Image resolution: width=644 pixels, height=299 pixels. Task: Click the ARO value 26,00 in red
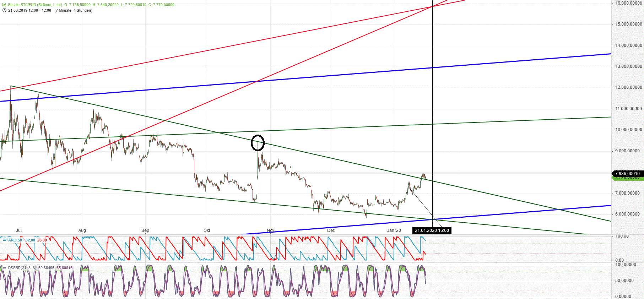42,240
